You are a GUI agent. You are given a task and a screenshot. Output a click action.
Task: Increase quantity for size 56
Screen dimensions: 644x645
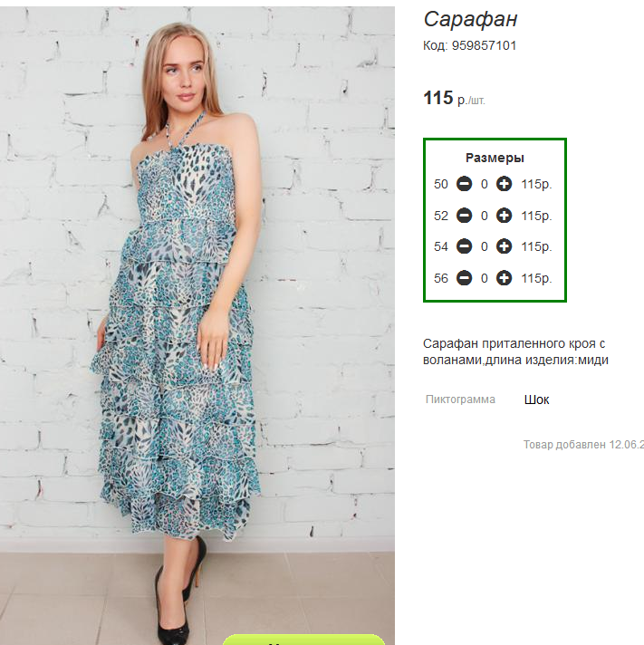504,278
